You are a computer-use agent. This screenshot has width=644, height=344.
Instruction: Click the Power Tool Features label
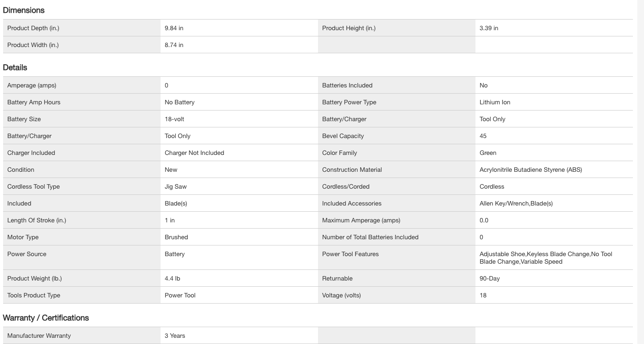tap(350, 254)
